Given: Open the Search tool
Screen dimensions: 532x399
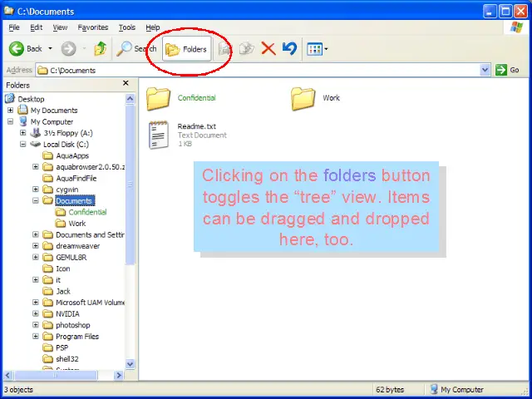Looking at the screenshot, I should (137, 48).
